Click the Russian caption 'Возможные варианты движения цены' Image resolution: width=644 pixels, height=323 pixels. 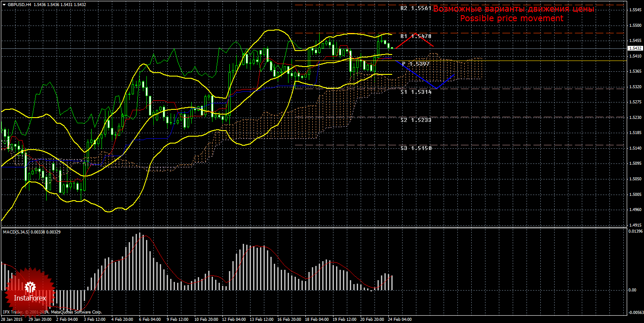pyautogui.click(x=514, y=9)
